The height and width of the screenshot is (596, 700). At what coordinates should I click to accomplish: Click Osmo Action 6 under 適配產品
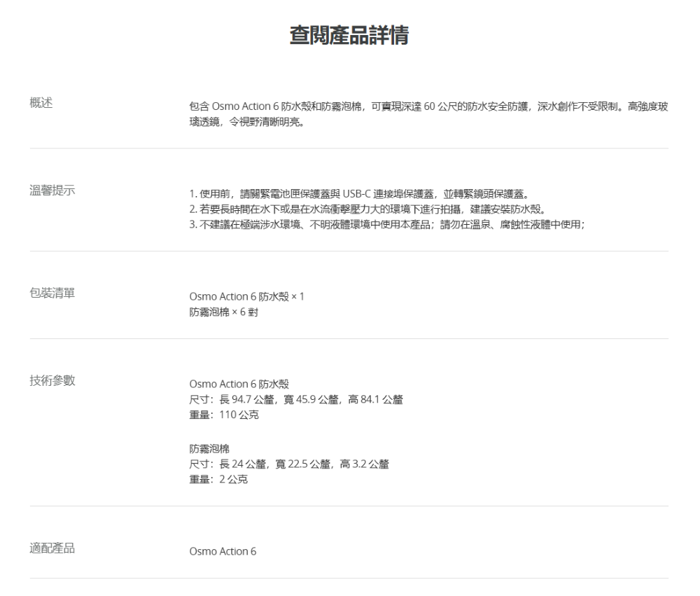click(223, 551)
